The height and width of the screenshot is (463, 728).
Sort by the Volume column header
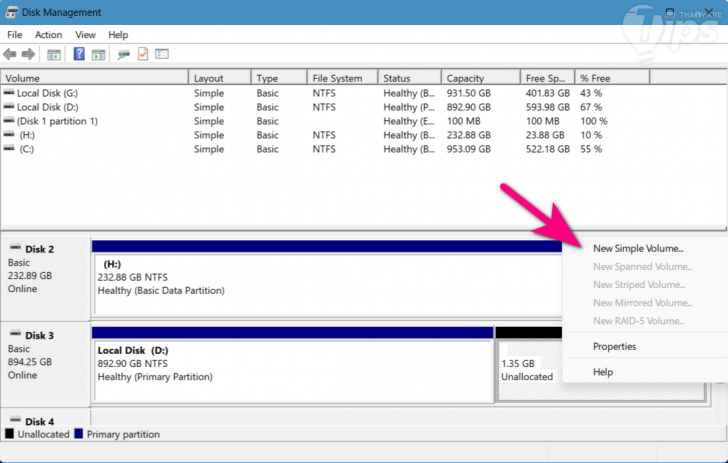tap(95, 78)
